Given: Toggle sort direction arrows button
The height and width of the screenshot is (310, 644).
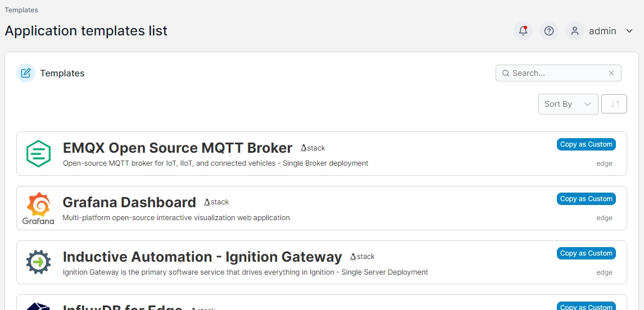Looking at the screenshot, I should tap(614, 104).
